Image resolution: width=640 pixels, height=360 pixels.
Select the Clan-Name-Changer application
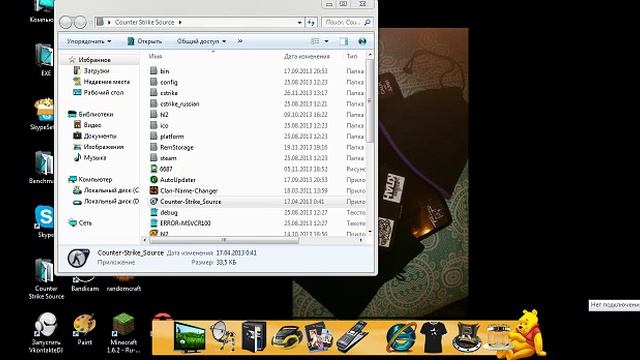189,191
